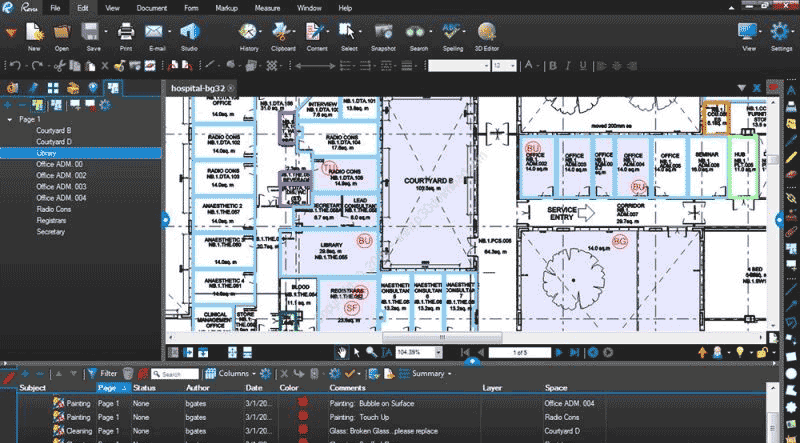Viewport: 800px width, 443px height.
Task: Collapse the Page 1 tree node
Action: tap(11, 119)
